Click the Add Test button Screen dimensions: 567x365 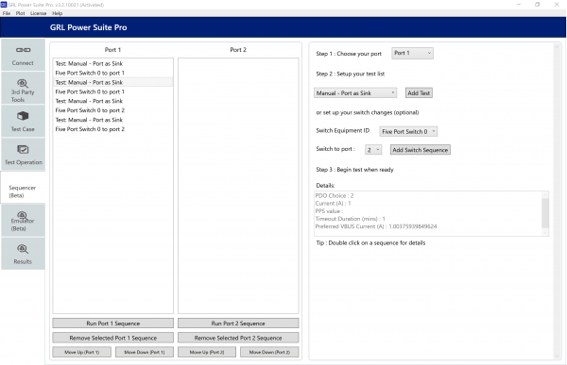click(419, 93)
